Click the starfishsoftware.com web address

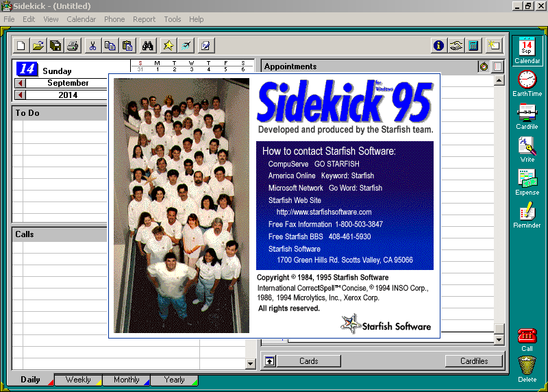(x=323, y=212)
